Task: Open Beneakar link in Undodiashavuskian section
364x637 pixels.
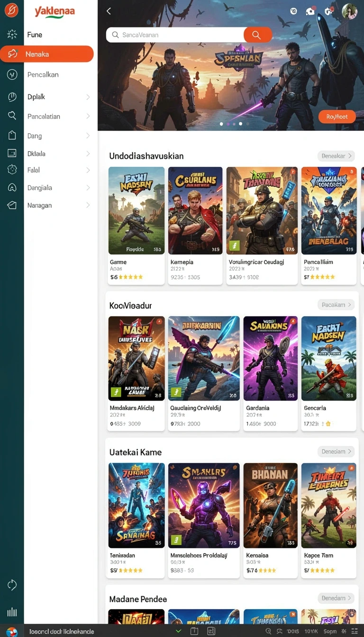Action: pos(336,156)
